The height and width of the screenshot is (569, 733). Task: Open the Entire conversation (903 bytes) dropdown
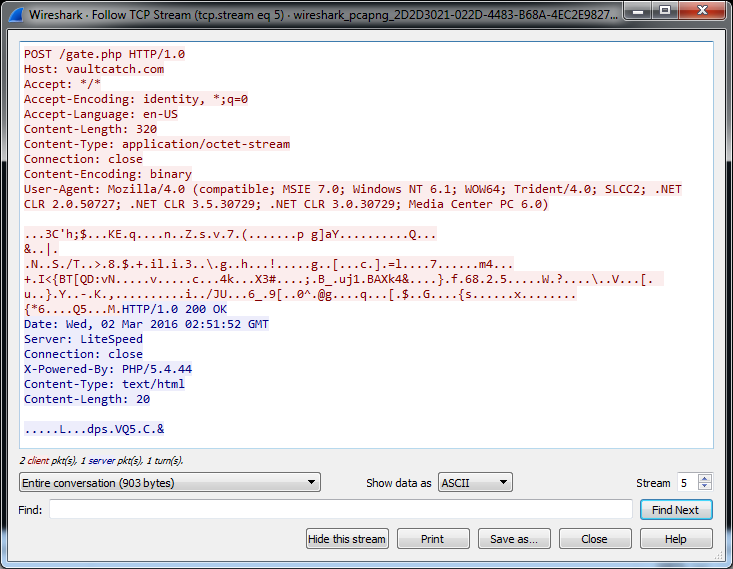pos(169,483)
